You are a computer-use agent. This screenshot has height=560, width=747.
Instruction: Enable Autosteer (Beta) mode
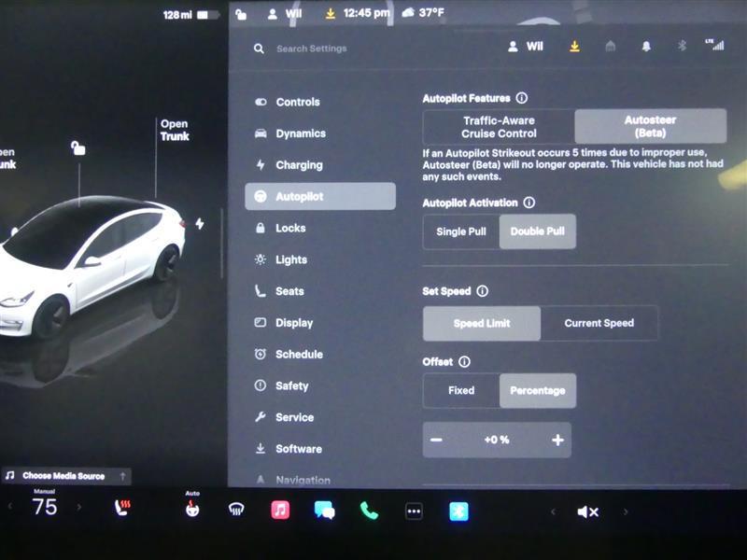(649, 124)
